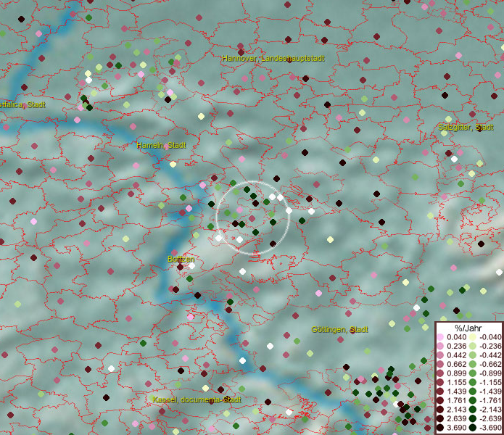The image size is (504, 435).
Task: Click the Hameln, Stadt map label
Action: (162, 145)
